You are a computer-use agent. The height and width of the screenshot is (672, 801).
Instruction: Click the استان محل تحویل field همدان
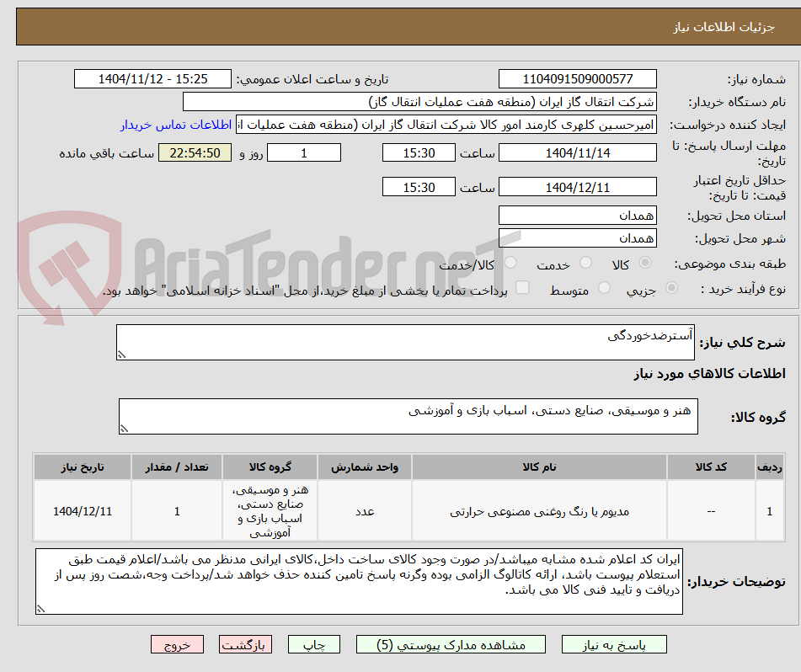577,216
